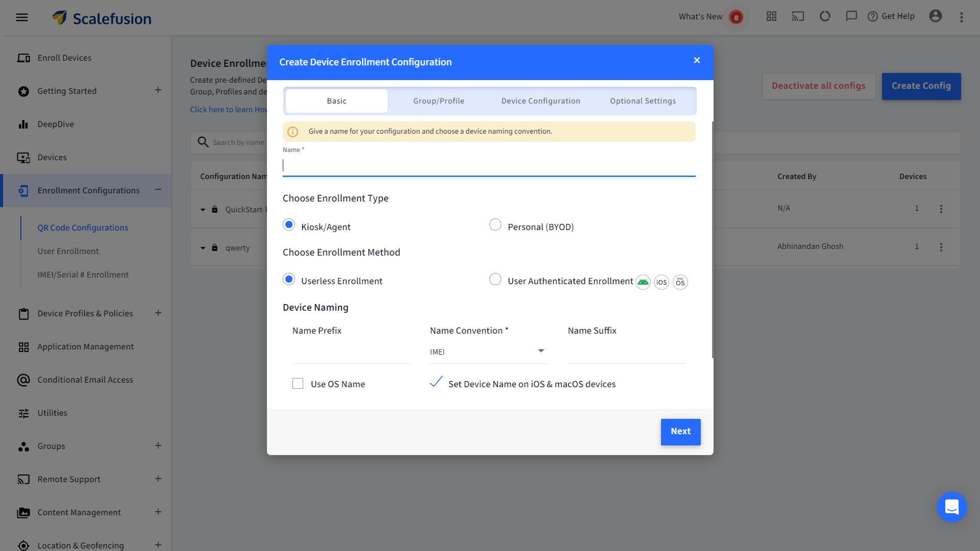The image size is (980, 551).
Task: Expand the Groups sidebar section
Action: click(x=158, y=445)
